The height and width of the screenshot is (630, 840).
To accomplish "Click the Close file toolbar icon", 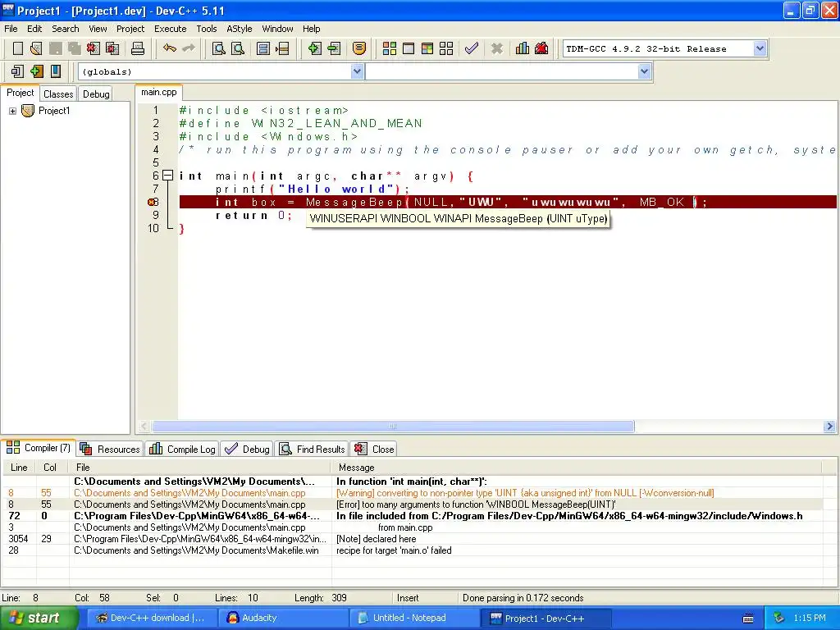I will coord(94,48).
